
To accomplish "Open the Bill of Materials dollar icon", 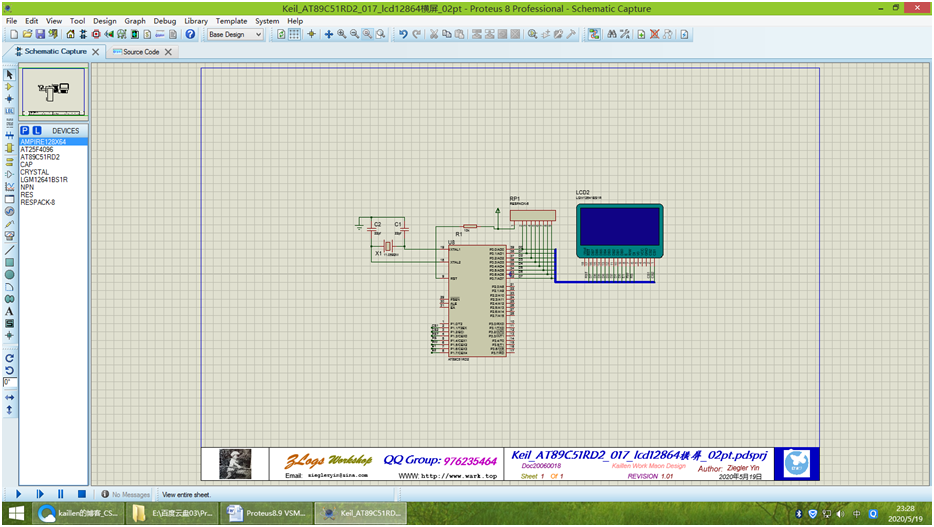I will [x=147, y=35].
